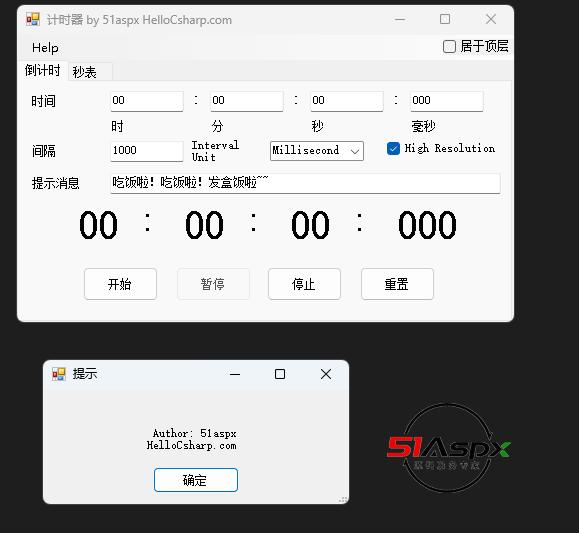
Task: Close the main timer window
Action: [491, 19]
